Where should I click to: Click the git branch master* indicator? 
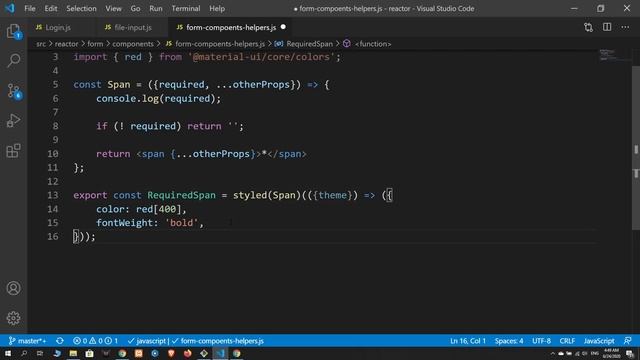pyautogui.click(x=28, y=341)
